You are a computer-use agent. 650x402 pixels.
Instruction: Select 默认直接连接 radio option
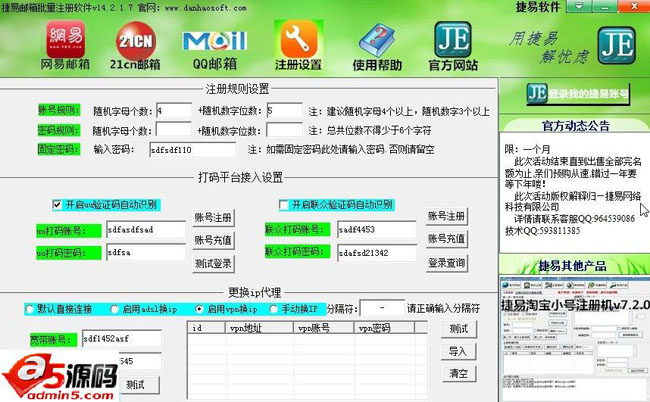point(30,309)
